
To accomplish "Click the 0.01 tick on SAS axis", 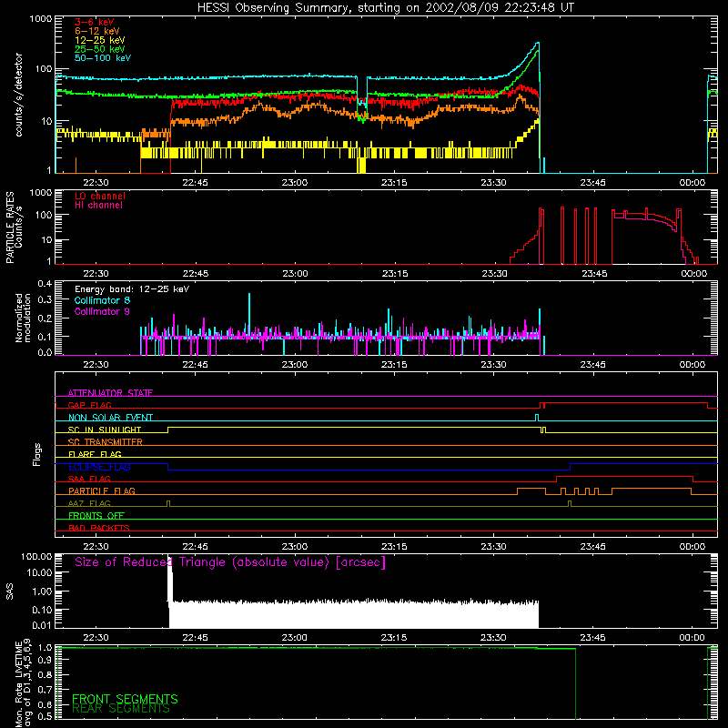I will 42,625.
